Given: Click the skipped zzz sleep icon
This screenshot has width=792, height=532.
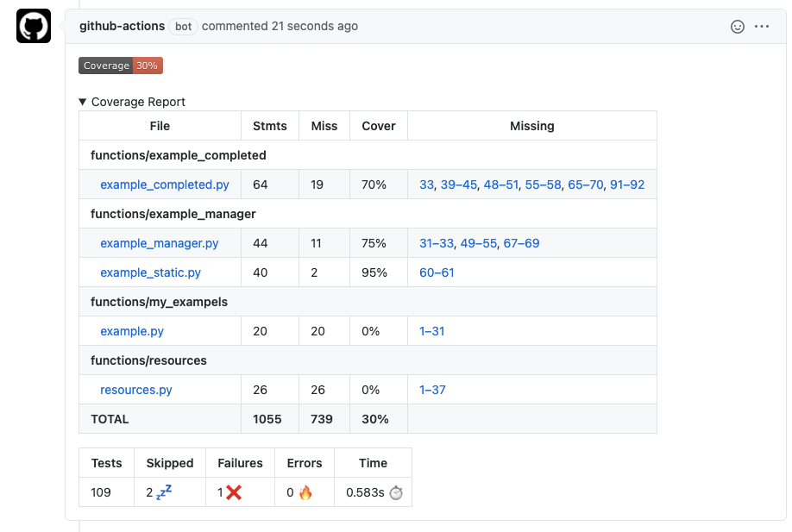Looking at the screenshot, I should tap(164, 491).
